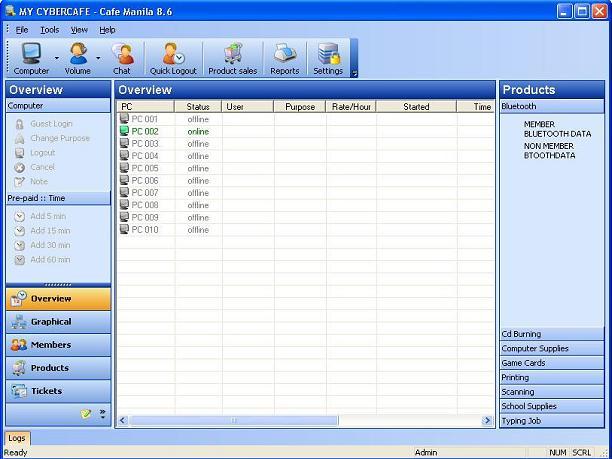Click the online status of PC 002
612x459 pixels.
point(198,132)
